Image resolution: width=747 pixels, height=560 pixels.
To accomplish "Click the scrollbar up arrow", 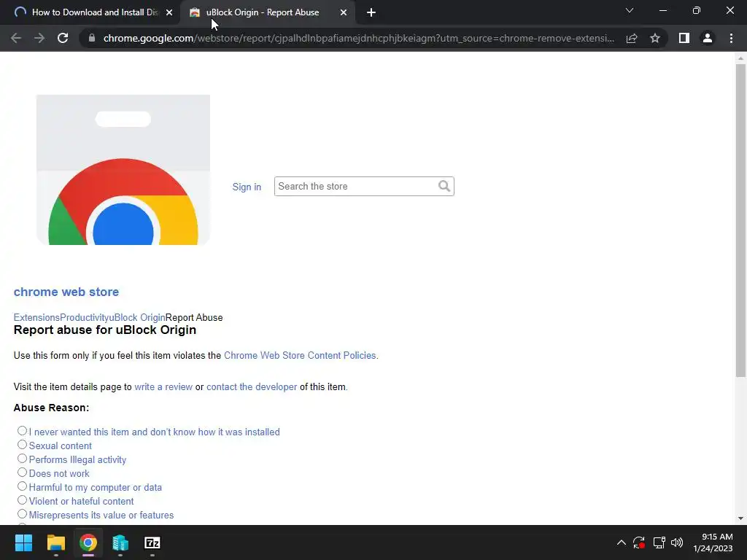I will [x=740, y=58].
